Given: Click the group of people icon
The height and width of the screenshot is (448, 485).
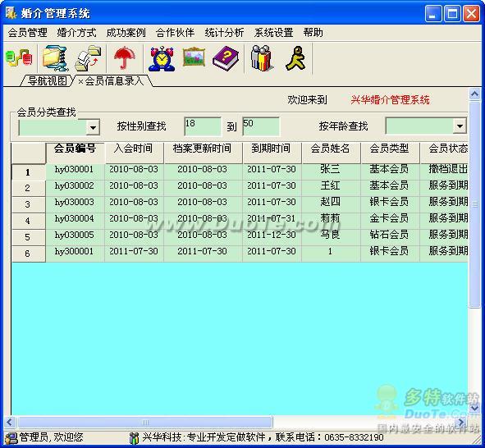Looking at the screenshot, I should click(262, 58).
